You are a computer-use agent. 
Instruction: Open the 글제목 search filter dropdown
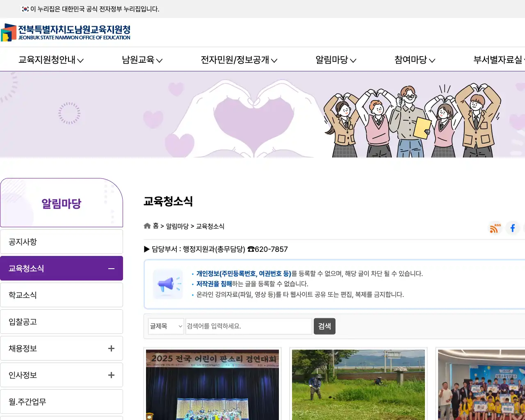[x=165, y=326]
